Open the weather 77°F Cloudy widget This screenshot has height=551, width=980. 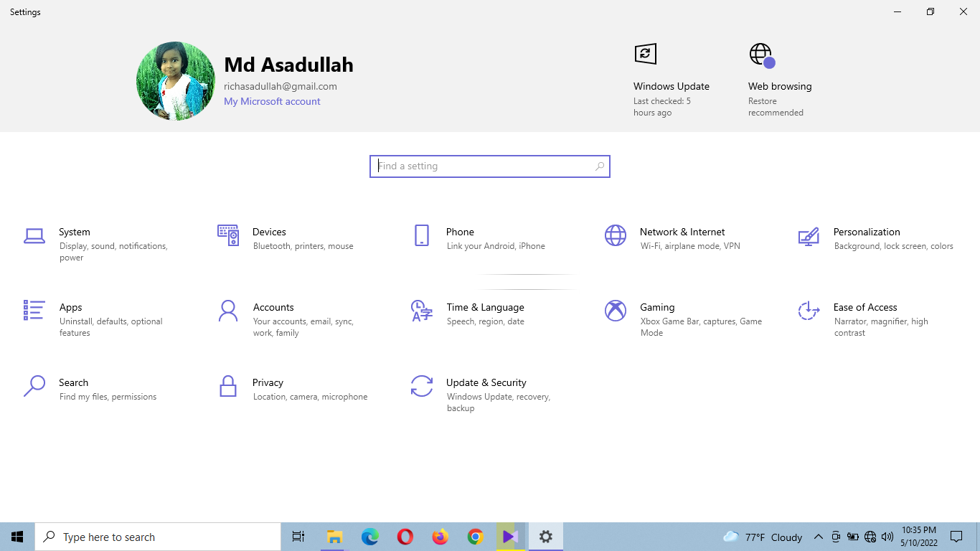coord(763,537)
